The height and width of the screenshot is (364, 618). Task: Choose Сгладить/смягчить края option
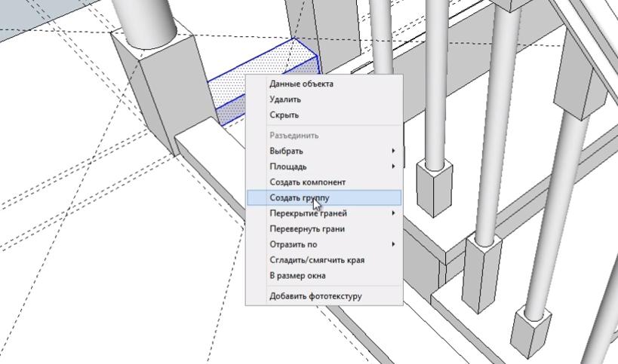point(324,260)
